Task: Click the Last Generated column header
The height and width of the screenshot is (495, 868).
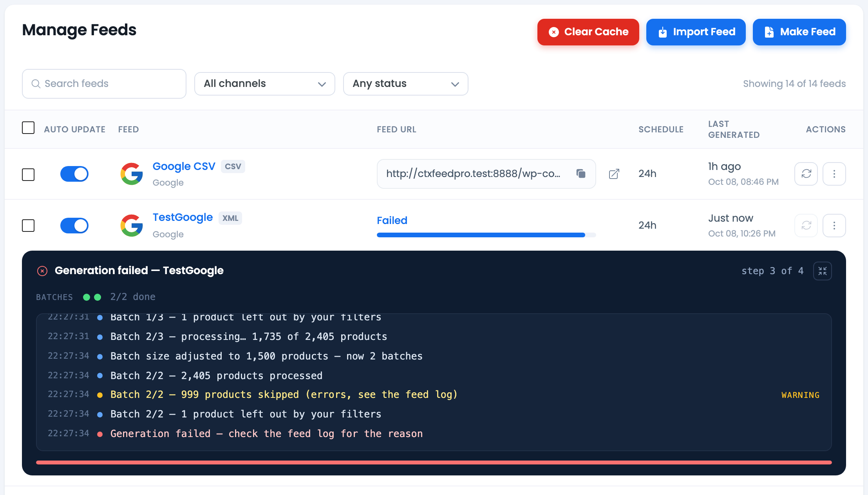Action: [x=734, y=130]
